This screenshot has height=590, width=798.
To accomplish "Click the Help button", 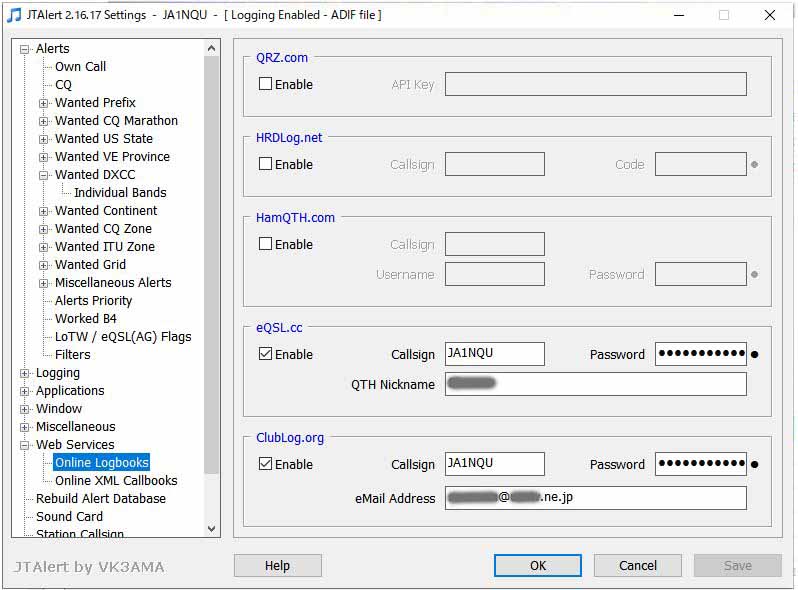I will (277, 565).
